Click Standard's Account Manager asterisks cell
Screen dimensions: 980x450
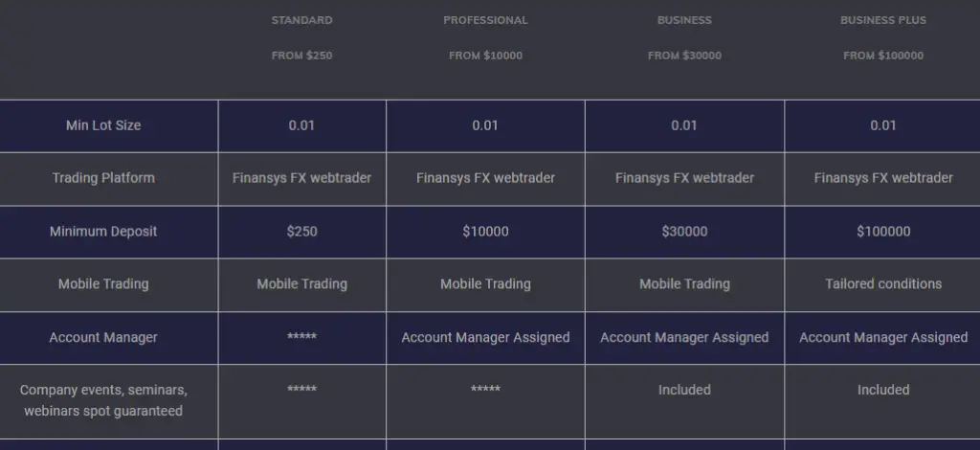(301, 337)
